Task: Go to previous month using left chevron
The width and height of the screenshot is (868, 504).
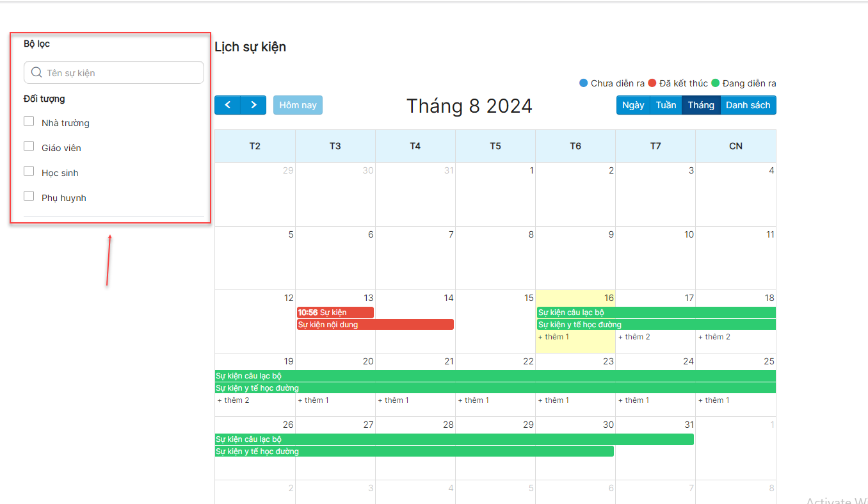Action: [227, 105]
